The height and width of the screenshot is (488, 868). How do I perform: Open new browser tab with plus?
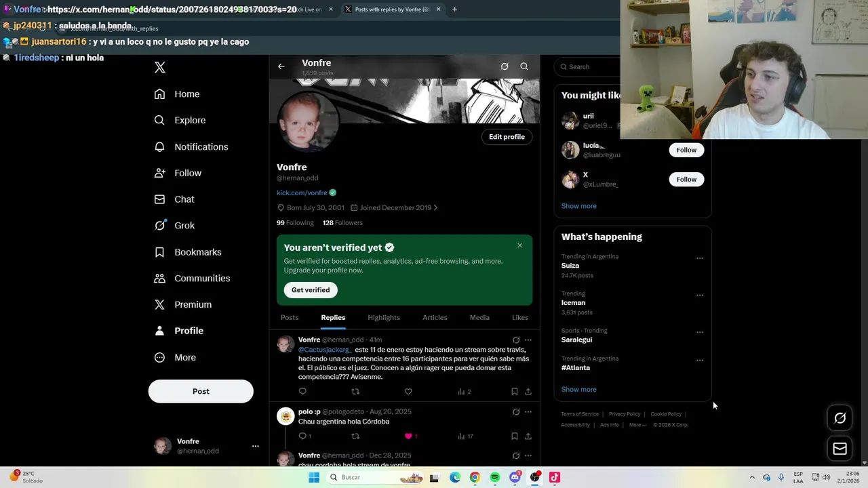[454, 9]
